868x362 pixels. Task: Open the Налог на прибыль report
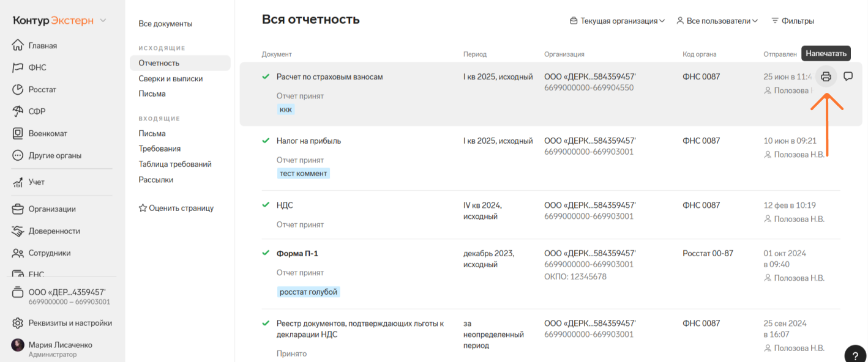309,141
